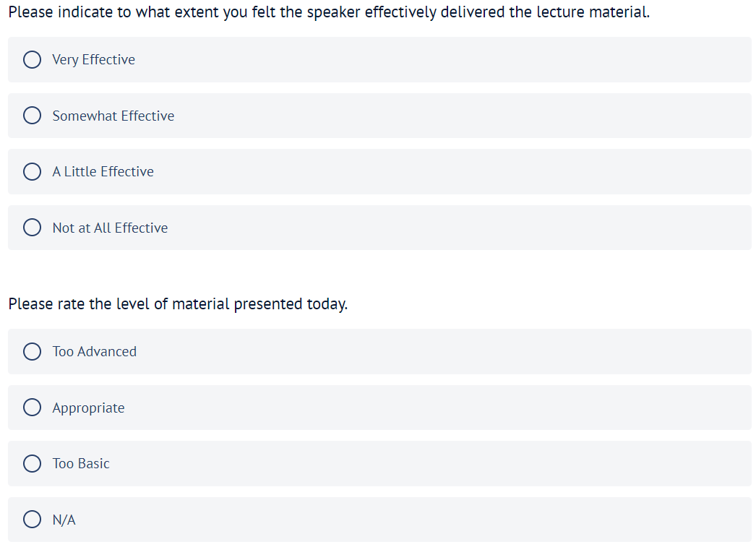The width and height of the screenshot is (756, 547).
Task: Choose the Somewhat Effective radio circle
Action: tap(32, 116)
